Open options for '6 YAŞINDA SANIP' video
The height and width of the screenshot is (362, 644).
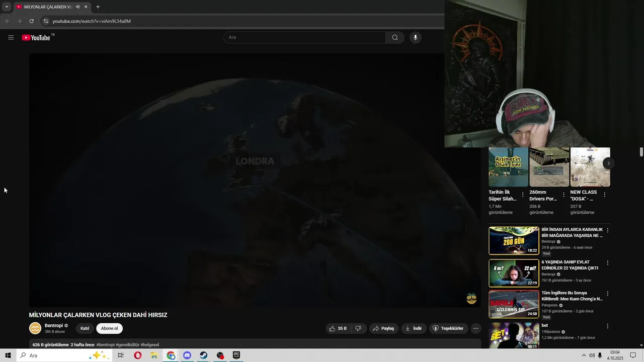pyautogui.click(x=607, y=263)
